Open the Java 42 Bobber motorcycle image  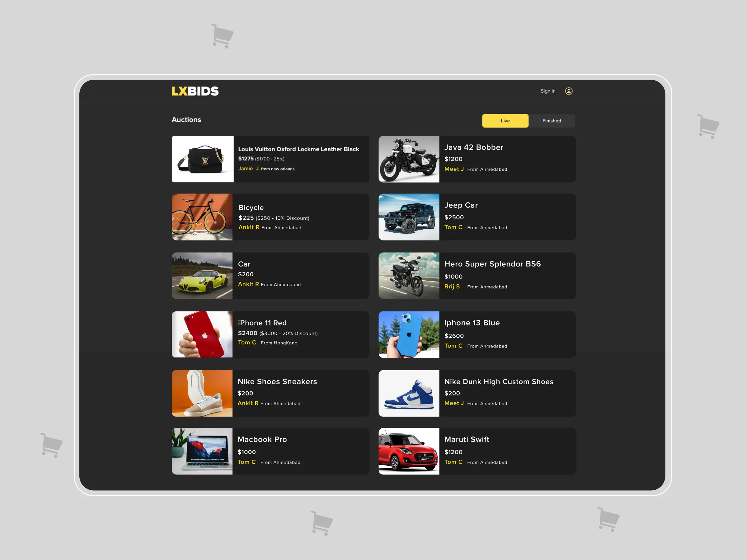(409, 159)
